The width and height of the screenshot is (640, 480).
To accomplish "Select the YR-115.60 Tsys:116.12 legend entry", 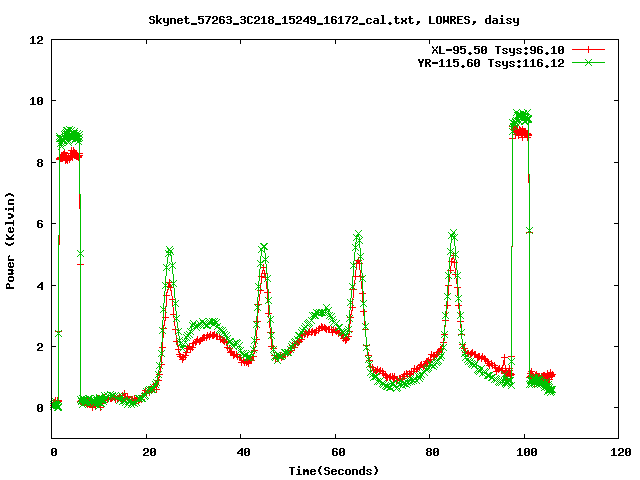I will pyautogui.click(x=491, y=63).
